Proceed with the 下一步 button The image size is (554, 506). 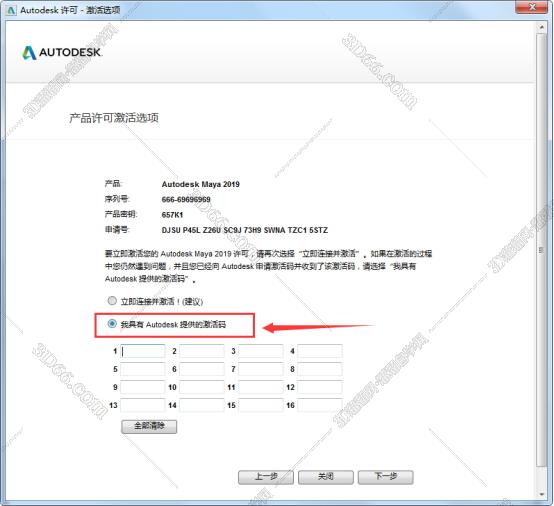[x=385, y=477]
